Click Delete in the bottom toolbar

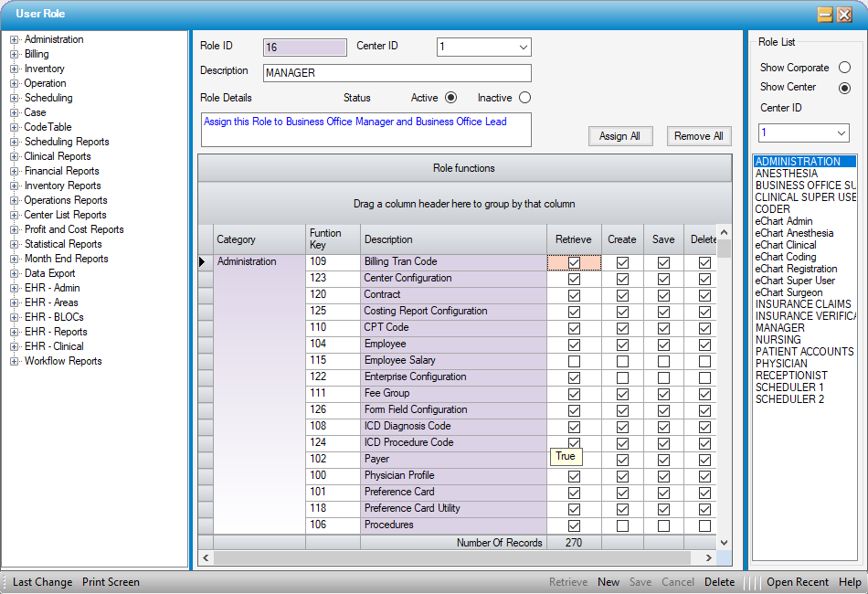pos(719,582)
